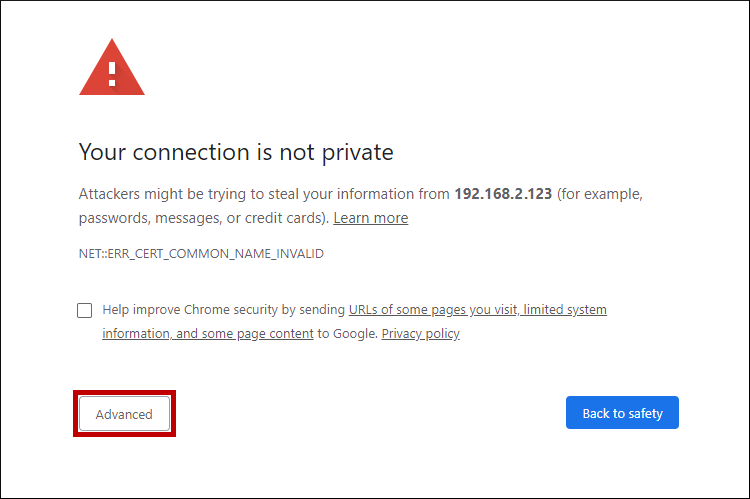Image resolution: width=750 pixels, height=499 pixels.
Task: Open the Privacy policy link
Action: coord(420,334)
